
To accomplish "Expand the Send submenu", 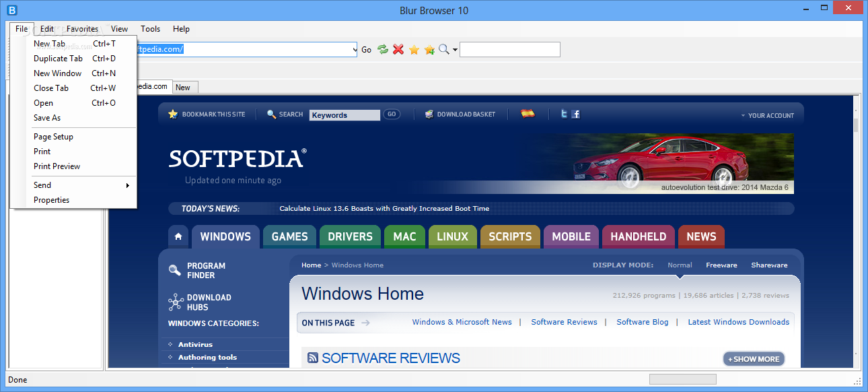I will coord(127,185).
